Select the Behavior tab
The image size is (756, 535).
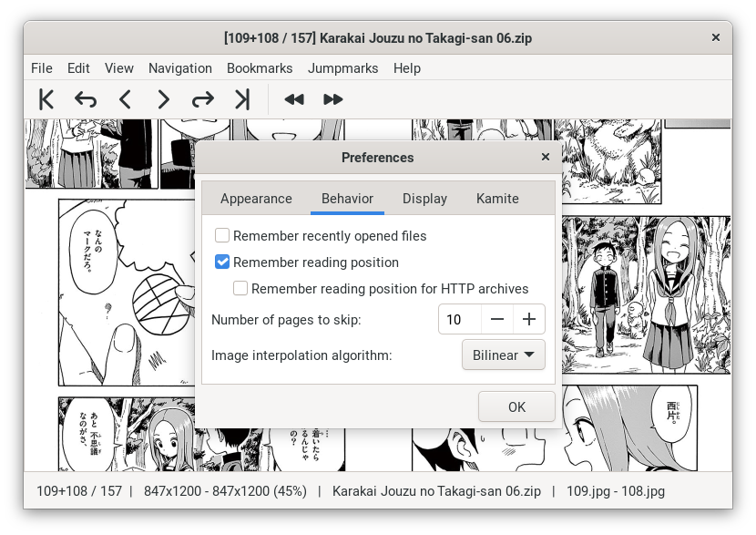tap(347, 199)
